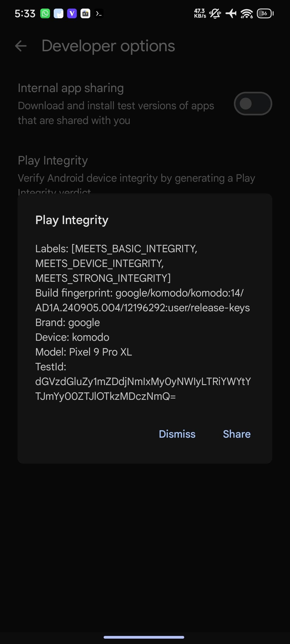Tap the Developer options page title

click(x=108, y=46)
